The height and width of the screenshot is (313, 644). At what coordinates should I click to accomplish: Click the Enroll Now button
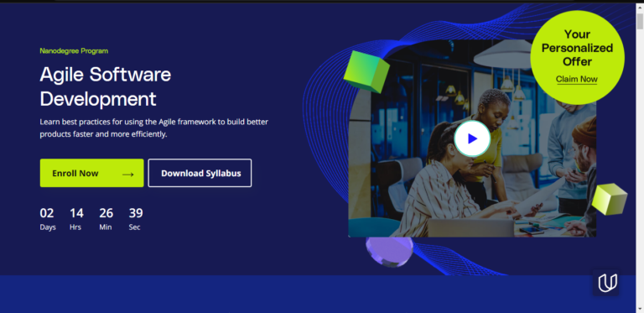92,173
